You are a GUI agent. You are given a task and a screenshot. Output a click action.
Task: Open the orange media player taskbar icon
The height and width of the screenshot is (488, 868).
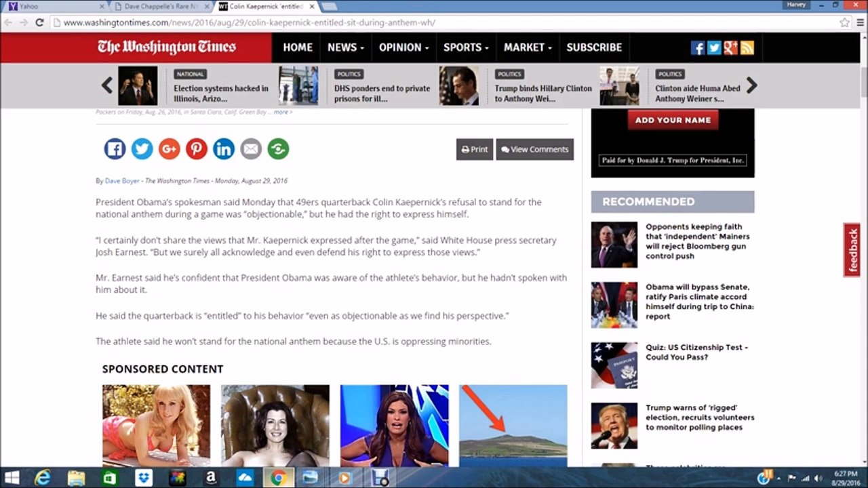pos(344,479)
